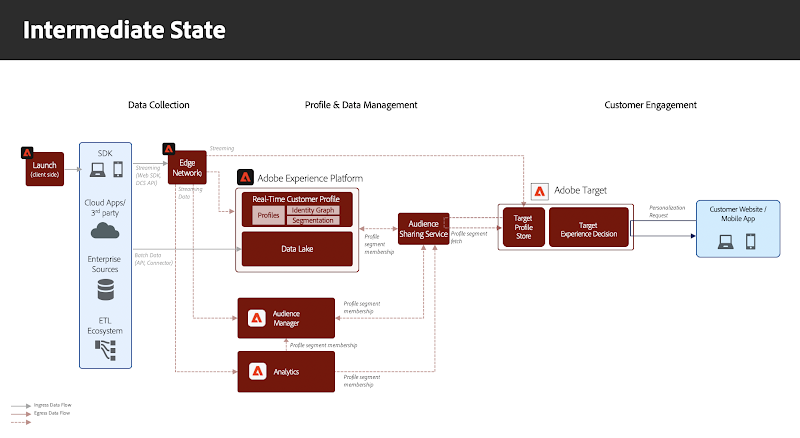This screenshot has height=438, width=800.
Task: Click the Adobe logo inside Audience Manager box
Action: tap(257, 318)
